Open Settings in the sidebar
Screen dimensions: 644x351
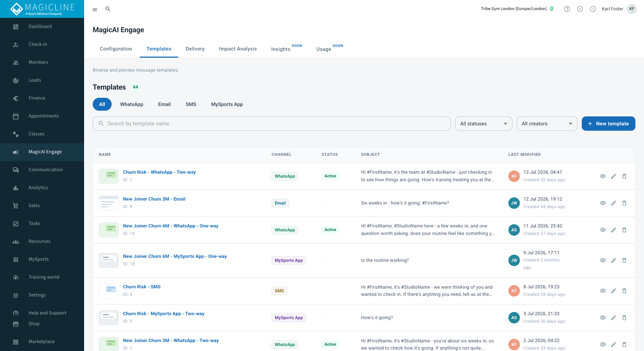tap(42, 295)
